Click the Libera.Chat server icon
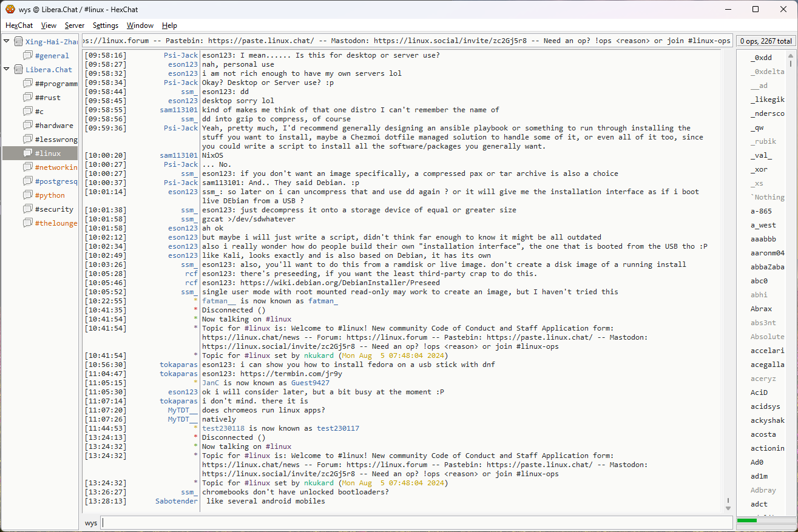Screen dimensions: 798x532 (x=19, y=70)
